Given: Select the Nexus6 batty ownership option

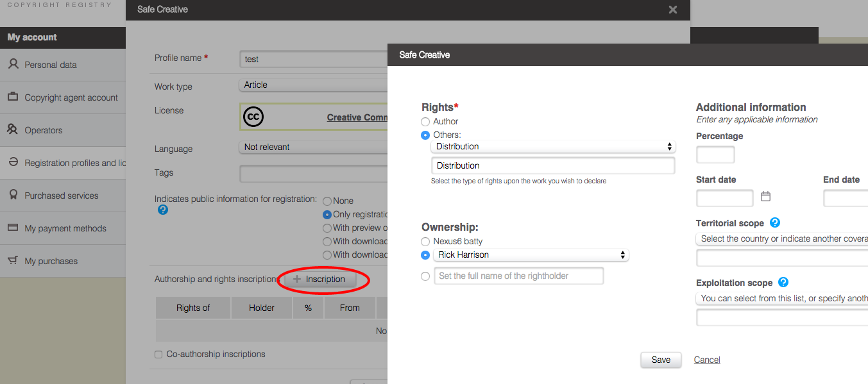Looking at the screenshot, I should 425,242.
